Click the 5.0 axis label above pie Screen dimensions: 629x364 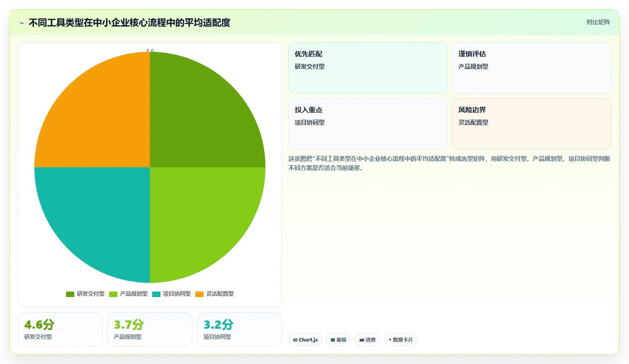[150, 51]
